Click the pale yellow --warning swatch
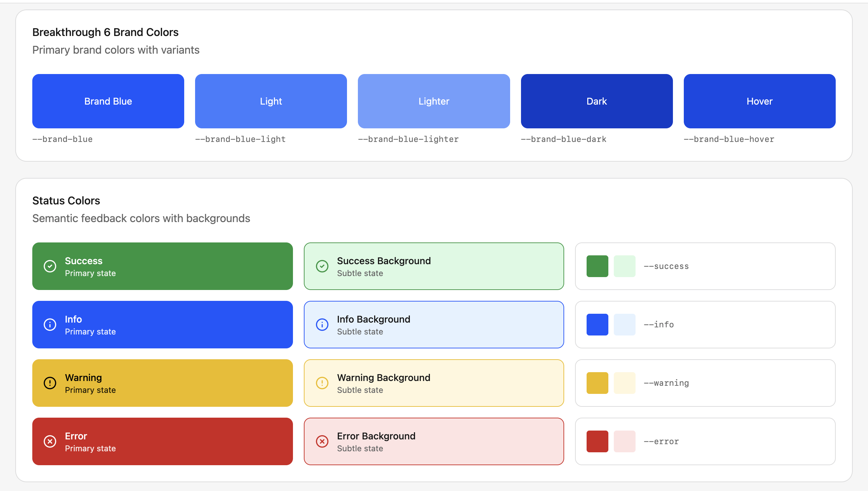Viewport: 868px width, 491px height. [624, 383]
